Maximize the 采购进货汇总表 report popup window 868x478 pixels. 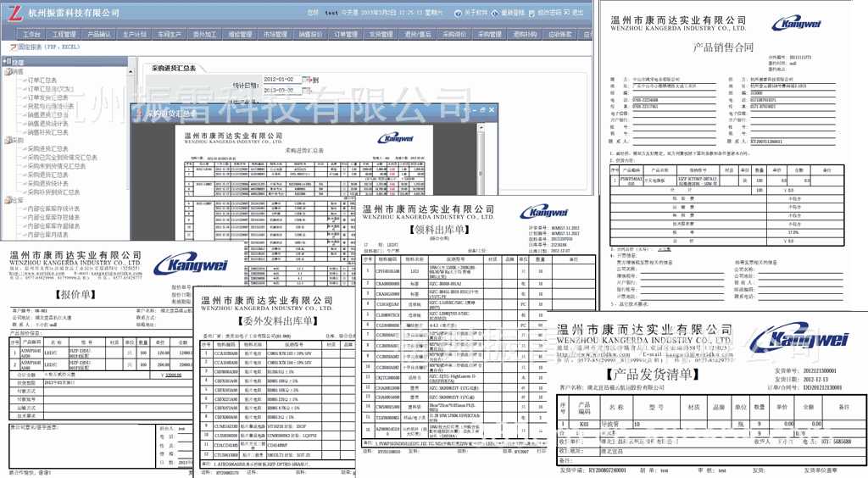(x=482, y=110)
